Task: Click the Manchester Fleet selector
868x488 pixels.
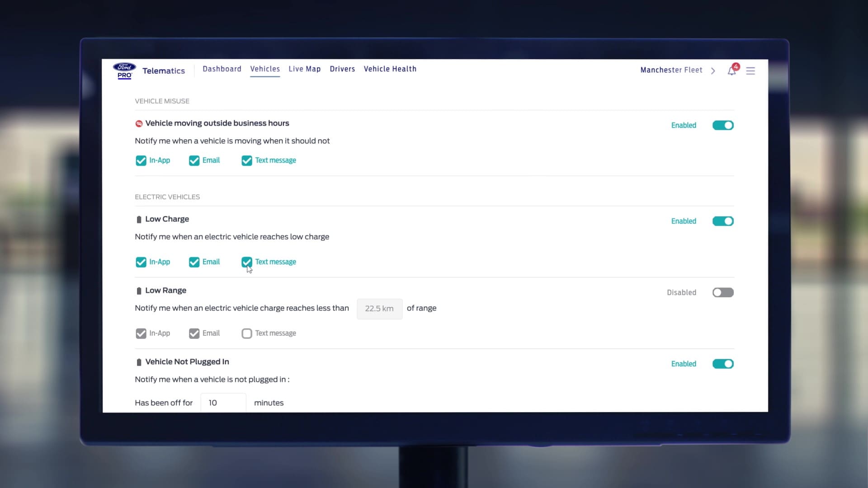Action: 671,70
